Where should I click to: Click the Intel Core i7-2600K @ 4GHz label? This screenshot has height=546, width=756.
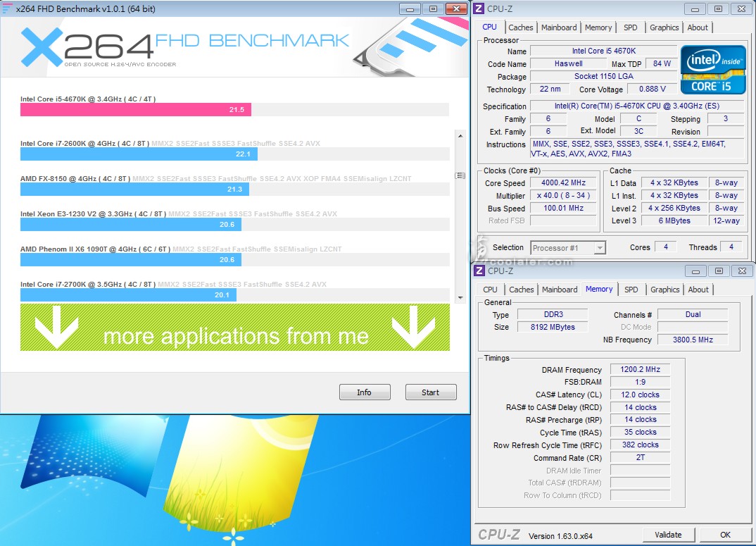click(x=85, y=144)
